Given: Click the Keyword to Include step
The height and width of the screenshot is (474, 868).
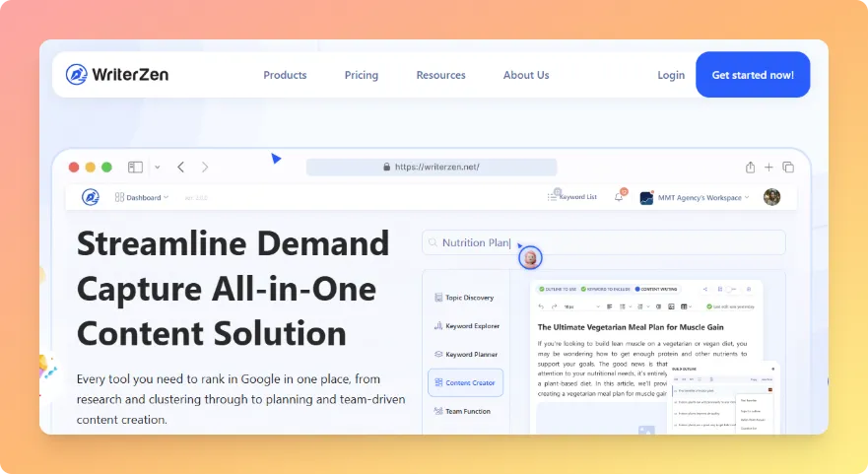Looking at the screenshot, I should [x=605, y=289].
